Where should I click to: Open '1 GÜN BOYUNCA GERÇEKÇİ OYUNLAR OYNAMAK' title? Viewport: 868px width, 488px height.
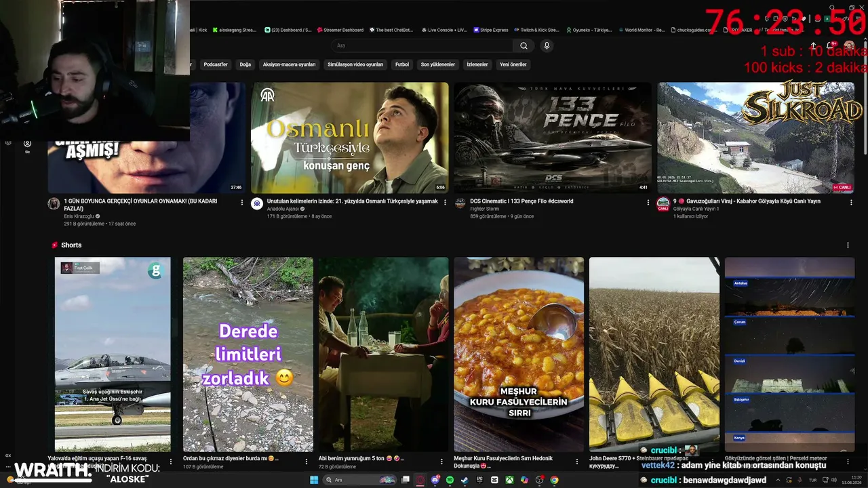[140, 205]
